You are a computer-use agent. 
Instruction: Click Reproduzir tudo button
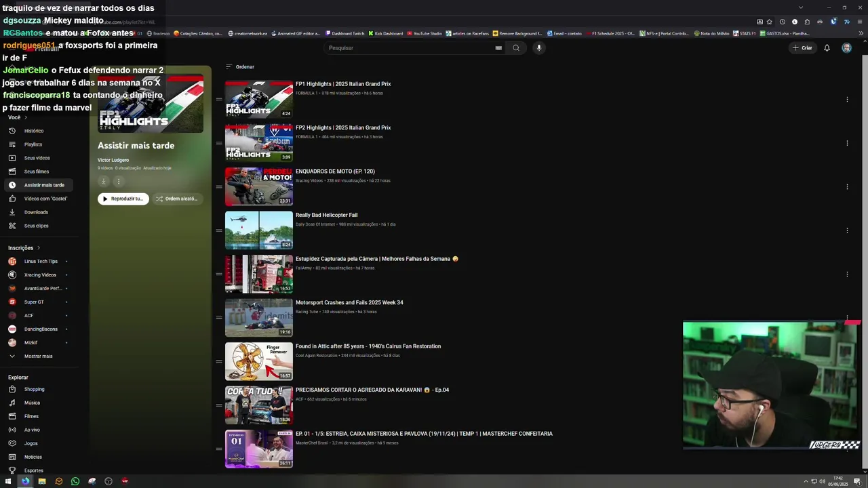click(x=123, y=199)
